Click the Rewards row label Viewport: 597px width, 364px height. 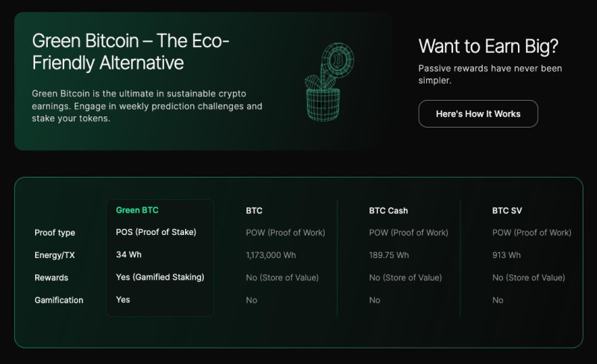coord(51,277)
